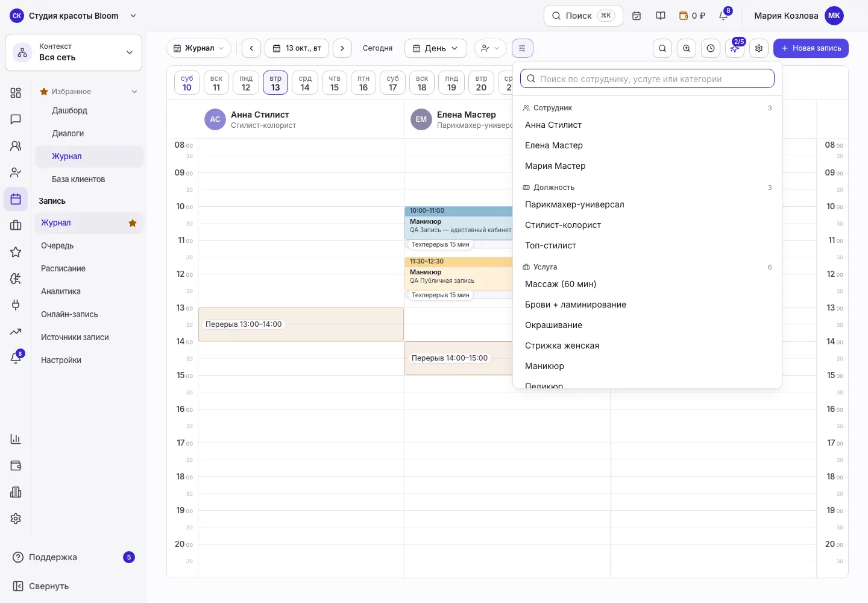Image resolution: width=868 pixels, height=603 pixels.
Task: Open journal settings gear in toolbar
Action: coord(759,48)
